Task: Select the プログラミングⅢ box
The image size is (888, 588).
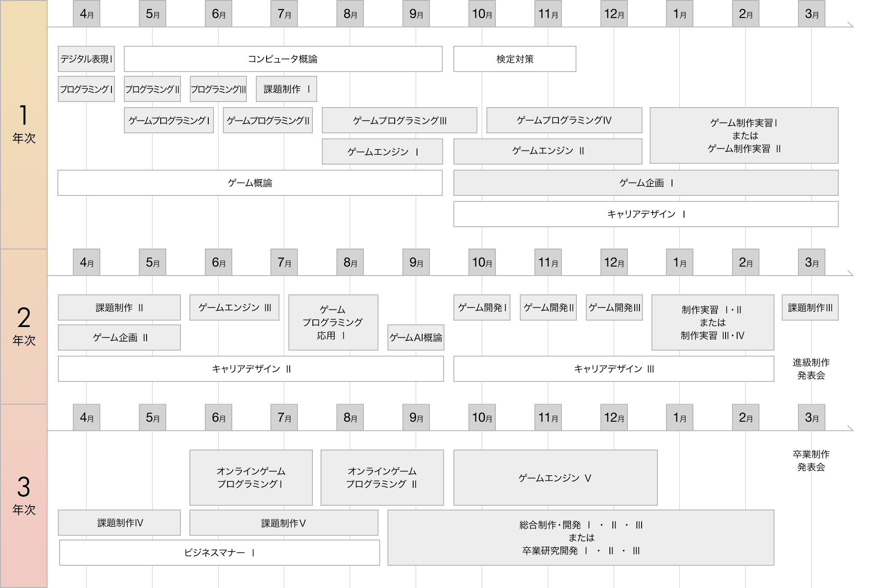Action: click(218, 89)
